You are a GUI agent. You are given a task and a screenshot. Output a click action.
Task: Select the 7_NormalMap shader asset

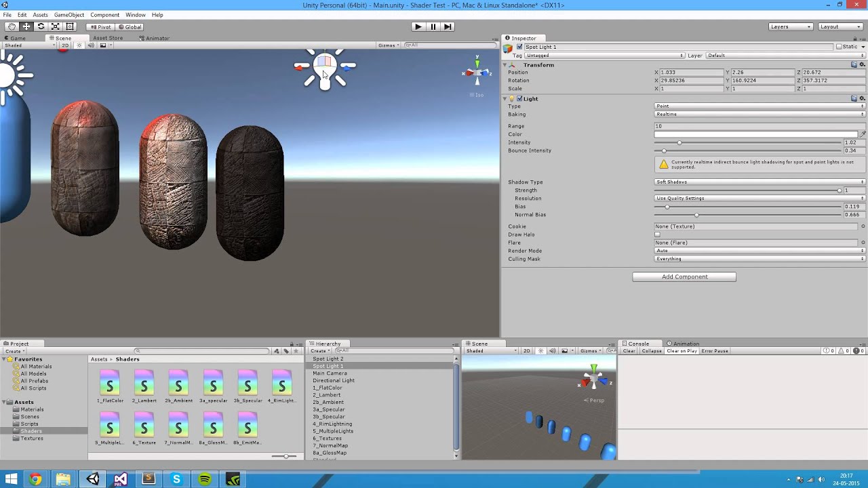[178, 429]
